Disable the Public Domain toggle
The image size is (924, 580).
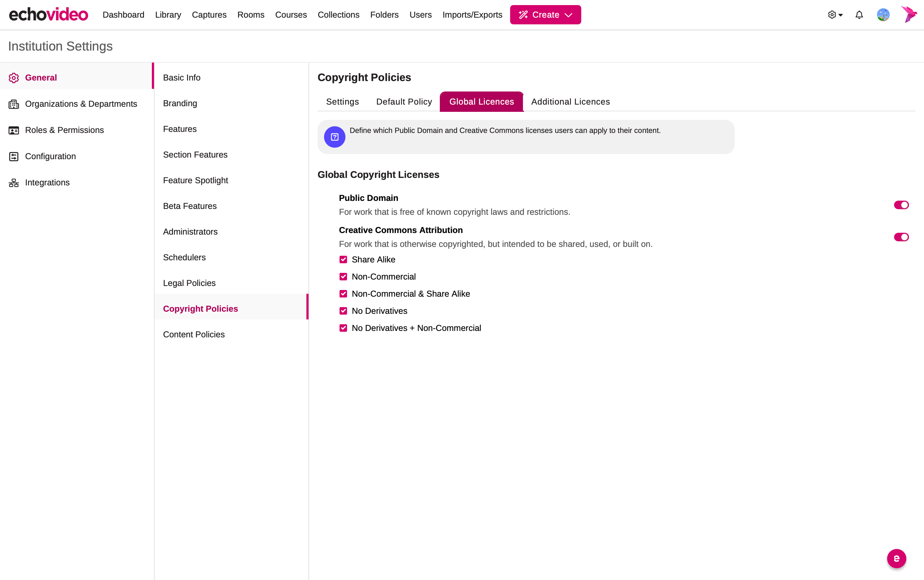click(901, 205)
